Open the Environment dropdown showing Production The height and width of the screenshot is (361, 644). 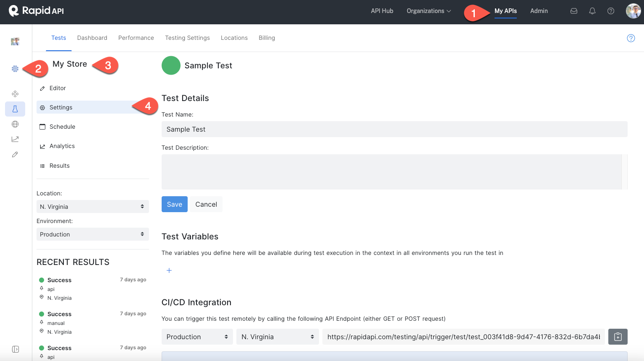click(x=93, y=234)
